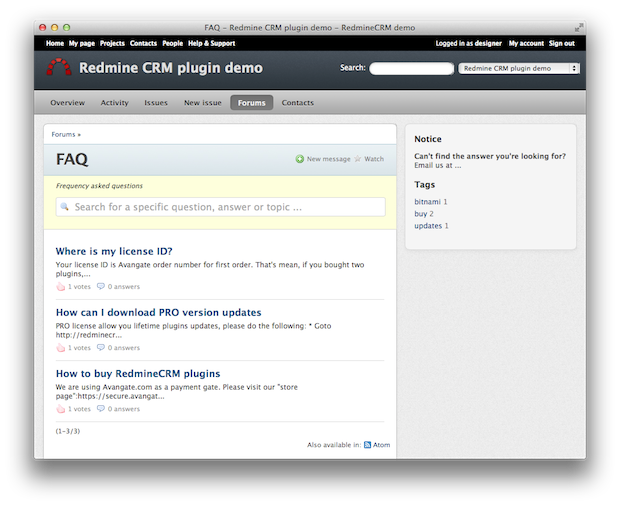
Task: Open 'How to buy RedmineCRM plugins' topic
Action: [138, 373]
